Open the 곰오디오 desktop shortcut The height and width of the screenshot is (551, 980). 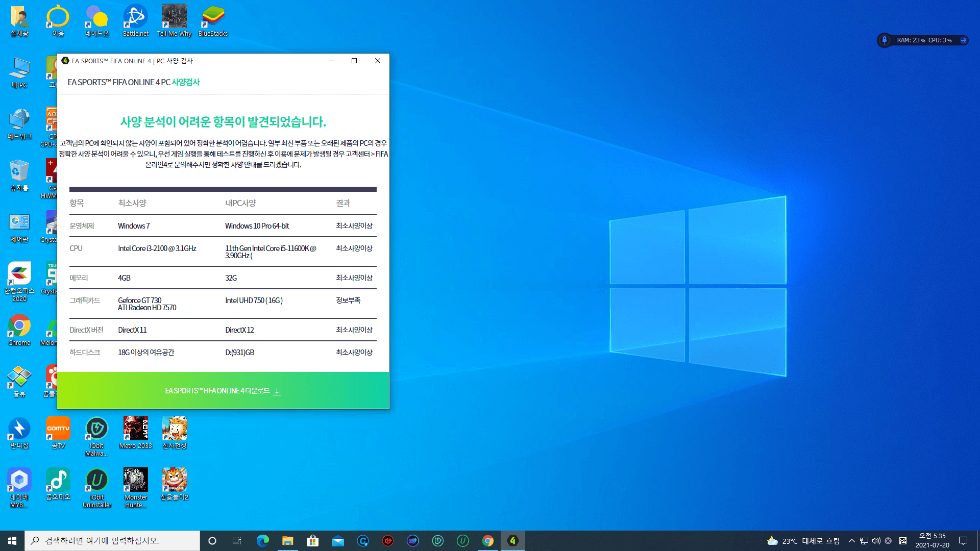(x=58, y=485)
